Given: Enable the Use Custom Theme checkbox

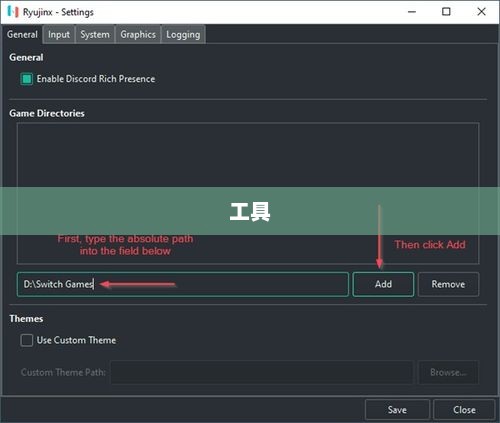Looking at the screenshot, I should point(27,340).
